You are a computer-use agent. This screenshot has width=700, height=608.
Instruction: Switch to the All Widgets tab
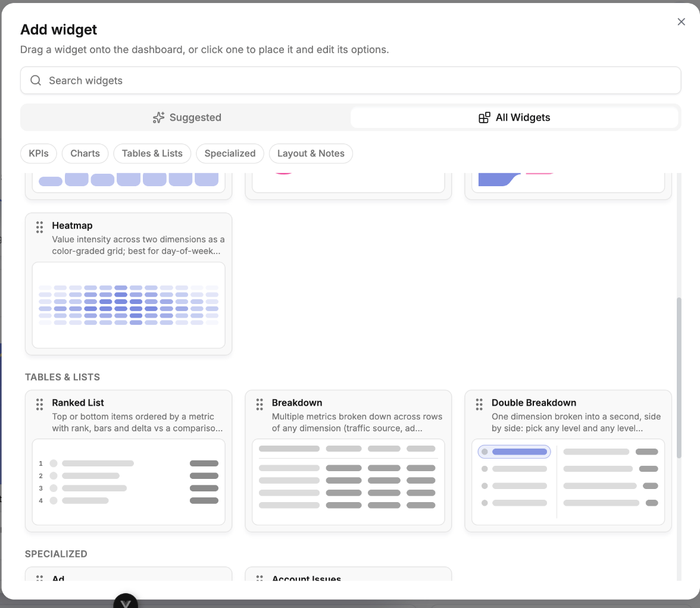pyautogui.click(x=514, y=117)
